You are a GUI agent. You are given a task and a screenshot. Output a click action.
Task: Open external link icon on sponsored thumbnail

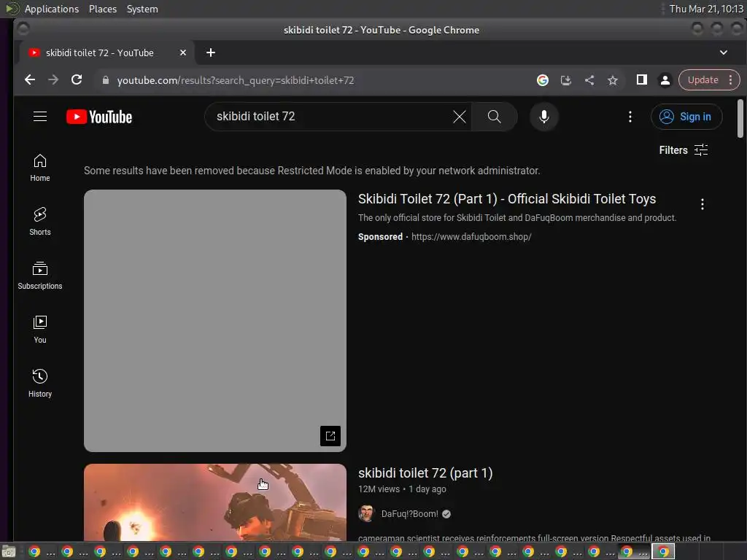330,436
